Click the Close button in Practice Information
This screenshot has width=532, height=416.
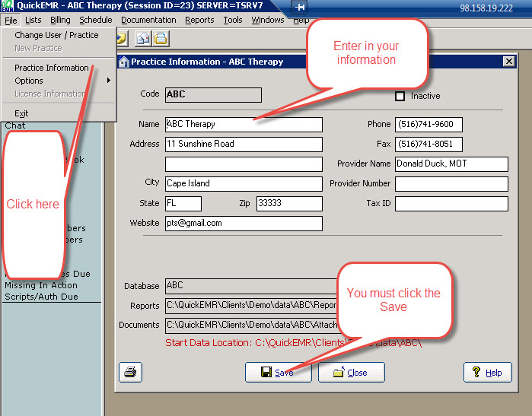(x=351, y=372)
